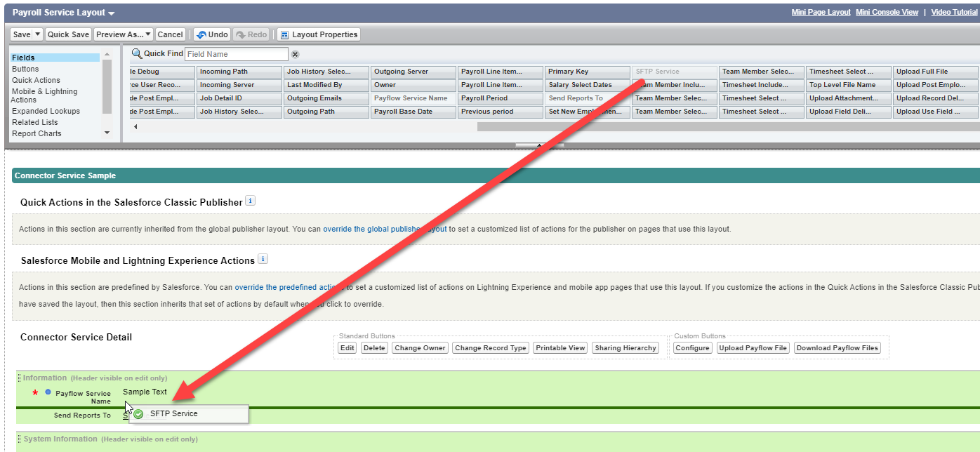Clear the Quick Find search with X icon
Screen dimensions: 980x452
[296, 54]
